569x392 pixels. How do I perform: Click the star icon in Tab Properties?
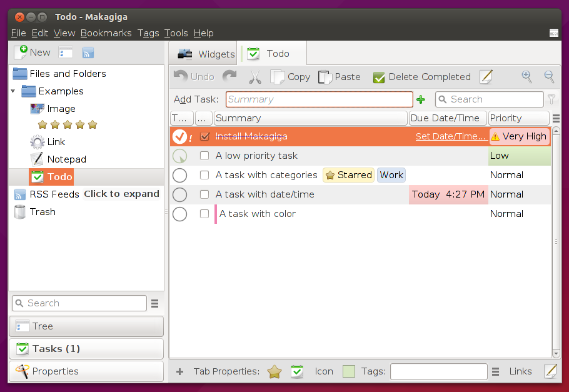pos(274,371)
